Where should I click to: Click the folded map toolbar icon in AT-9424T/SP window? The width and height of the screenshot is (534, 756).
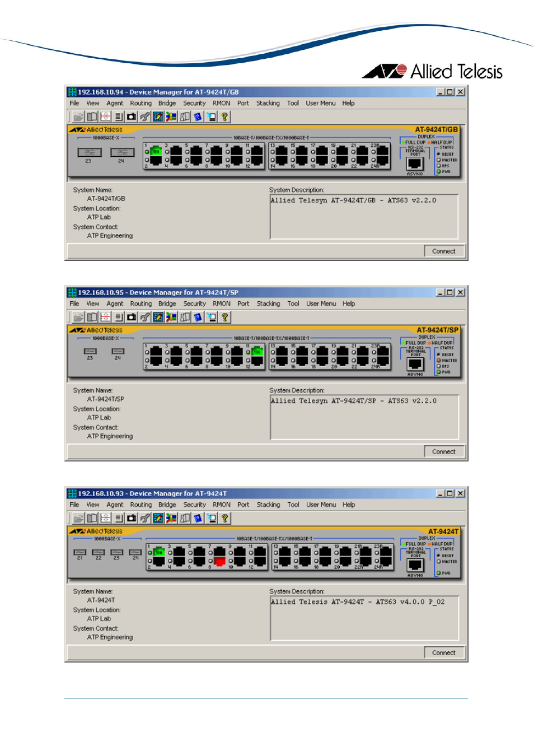(185, 318)
